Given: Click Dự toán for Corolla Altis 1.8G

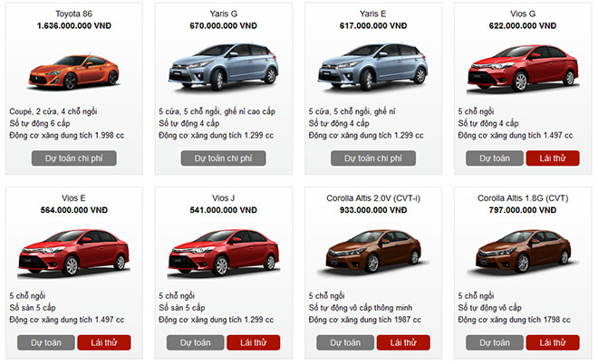Looking at the screenshot, I should click(495, 342).
